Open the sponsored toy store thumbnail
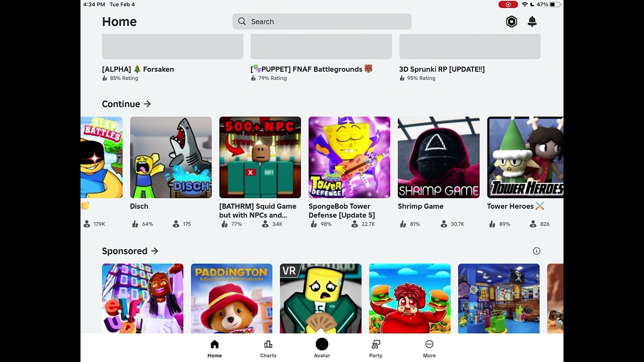The image size is (644, 362). [499, 298]
